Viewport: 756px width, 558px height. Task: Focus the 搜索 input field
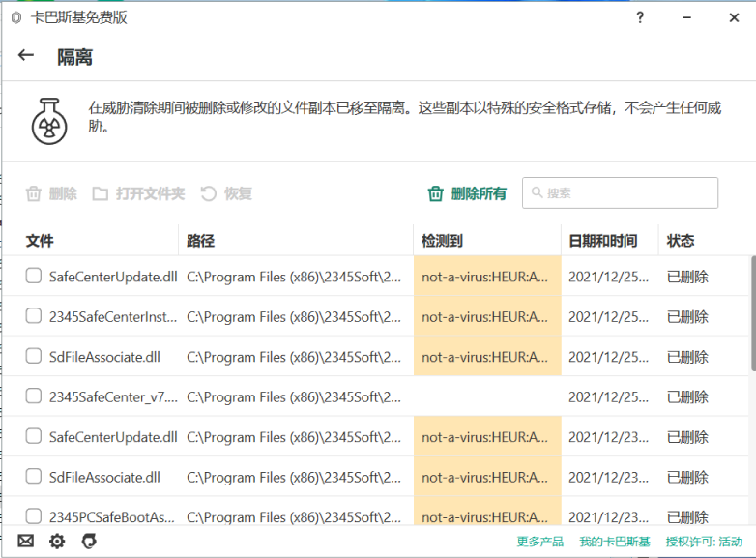tap(620, 192)
